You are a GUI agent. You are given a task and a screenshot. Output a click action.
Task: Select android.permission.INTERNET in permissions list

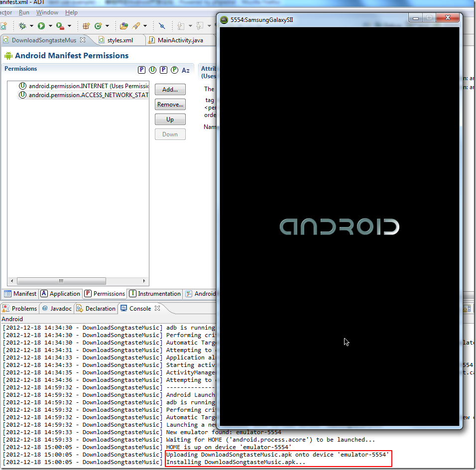coord(83,86)
